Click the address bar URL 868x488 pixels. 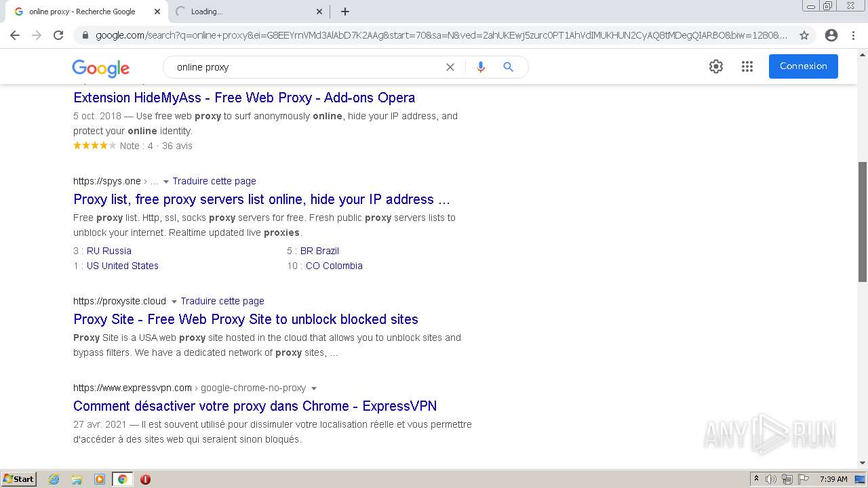click(x=441, y=35)
